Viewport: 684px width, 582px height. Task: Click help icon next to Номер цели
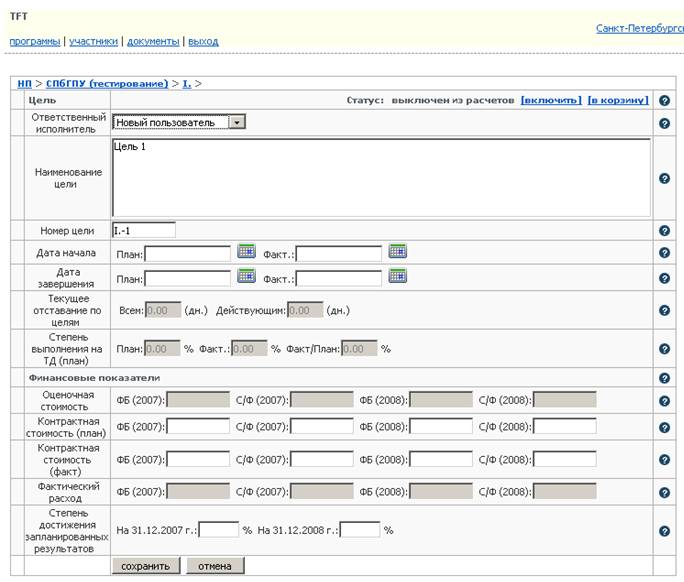pos(664,231)
